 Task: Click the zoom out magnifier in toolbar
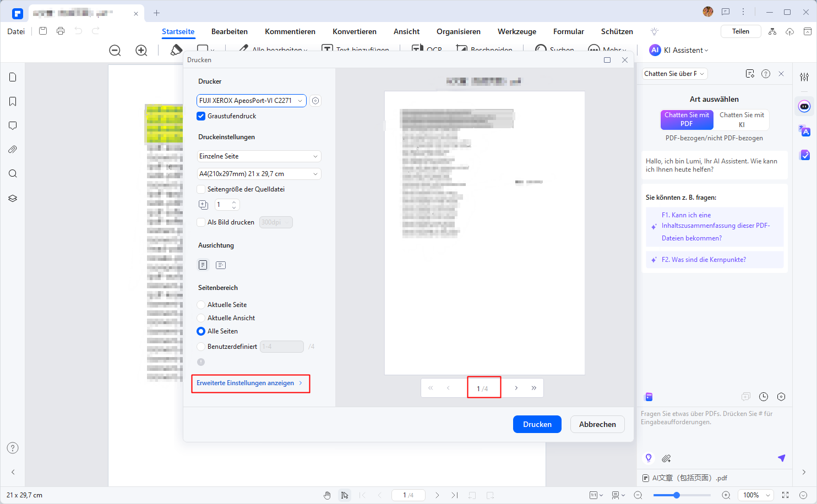coord(115,51)
